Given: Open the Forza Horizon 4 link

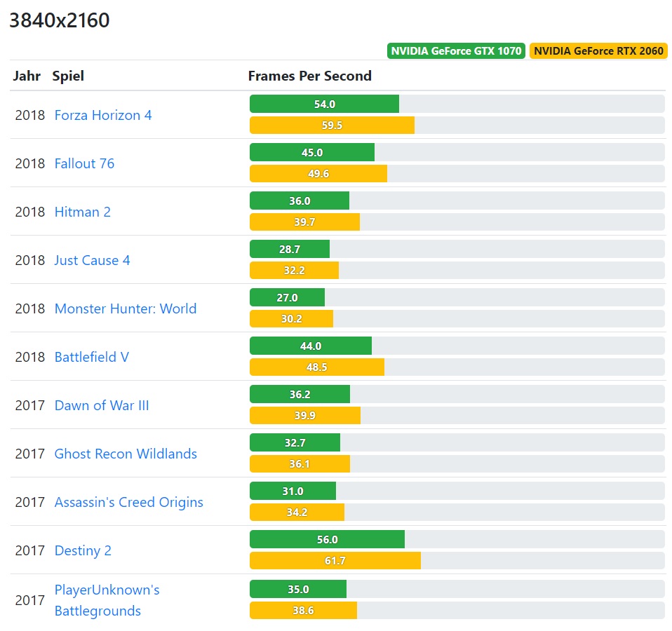Looking at the screenshot, I should (103, 115).
